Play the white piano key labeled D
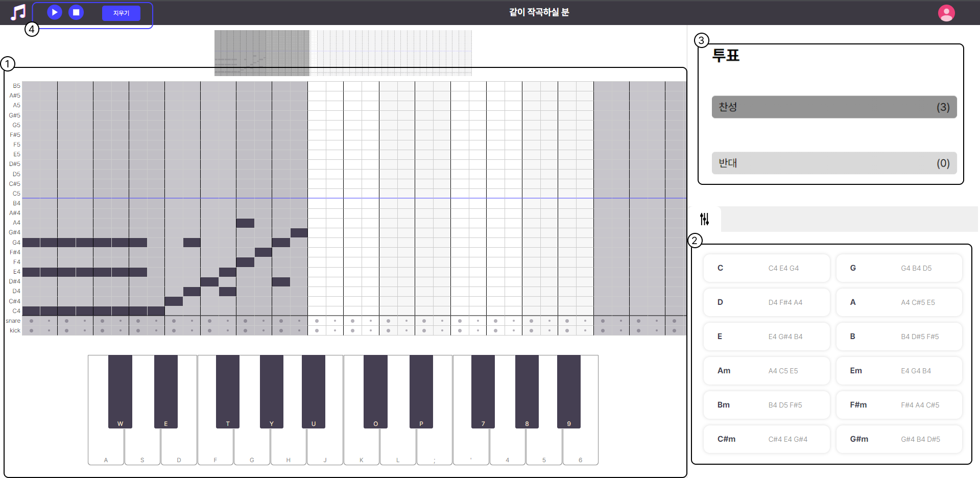Screen dimensions: 980x478 pyautogui.click(x=179, y=447)
